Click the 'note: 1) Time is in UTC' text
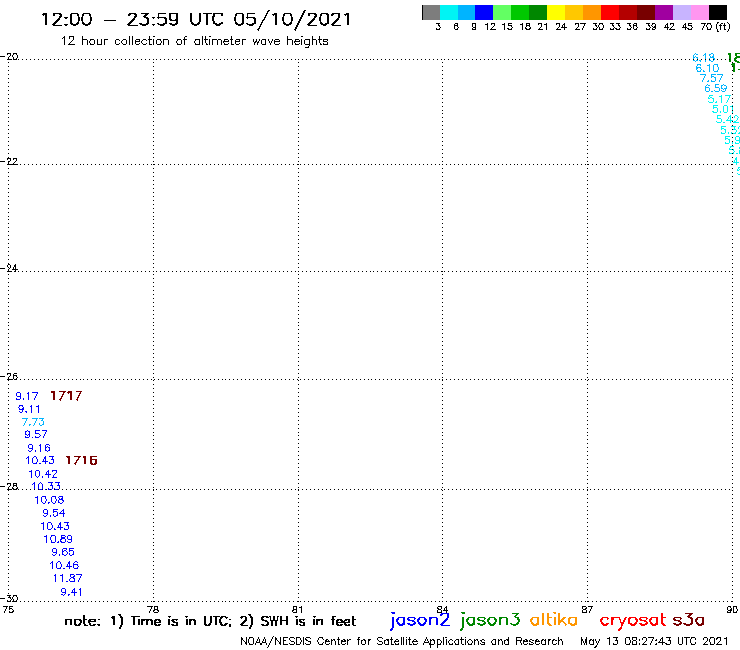The height and width of the screenshot is (650, 740). tap(148, 621)
